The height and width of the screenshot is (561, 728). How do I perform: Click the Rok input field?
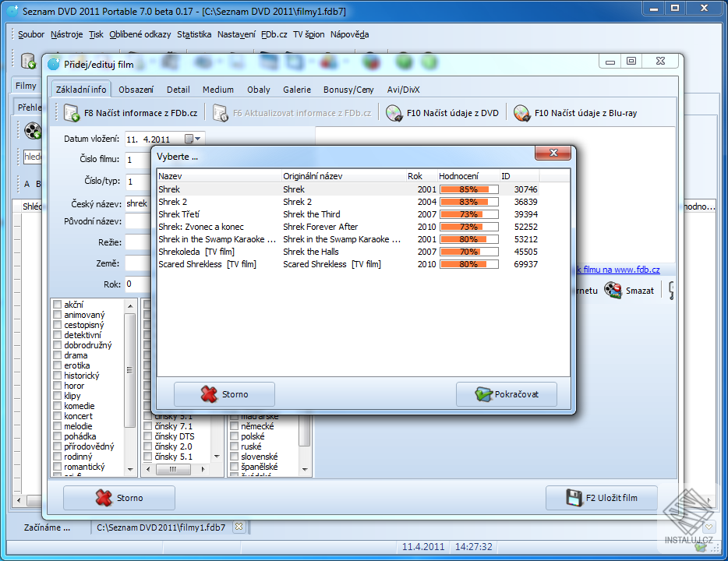pyautogui.click(x=137, y=284)
